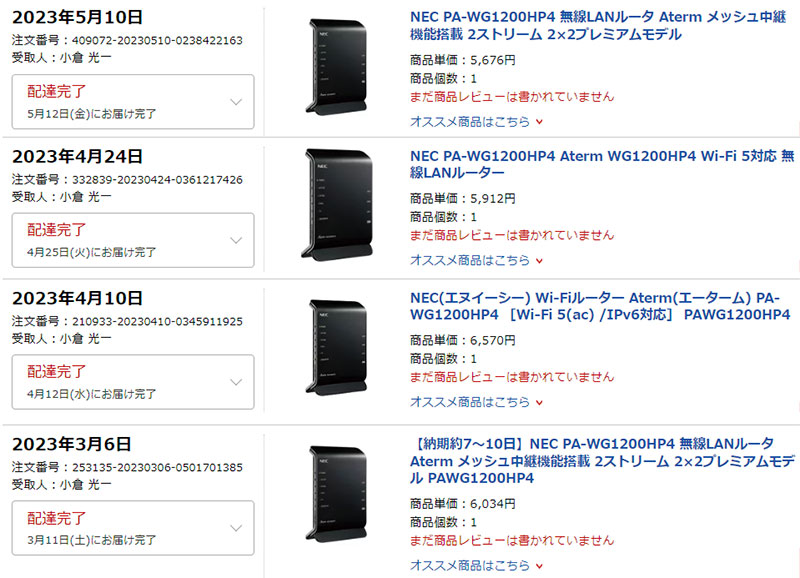Open the Aterm WG1200HP4 Wi-Fi 5対応 product link
Screen dimensions: 800x578
pos(602,164)
